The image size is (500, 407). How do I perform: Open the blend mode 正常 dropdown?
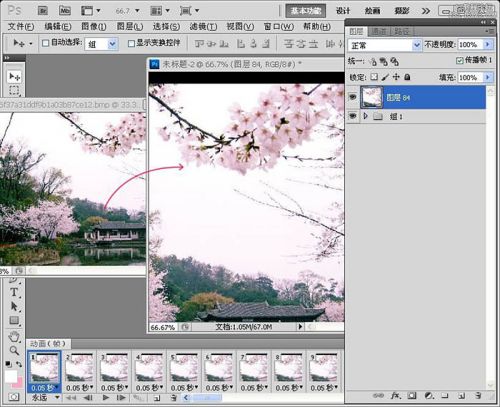tap(384, 45)
